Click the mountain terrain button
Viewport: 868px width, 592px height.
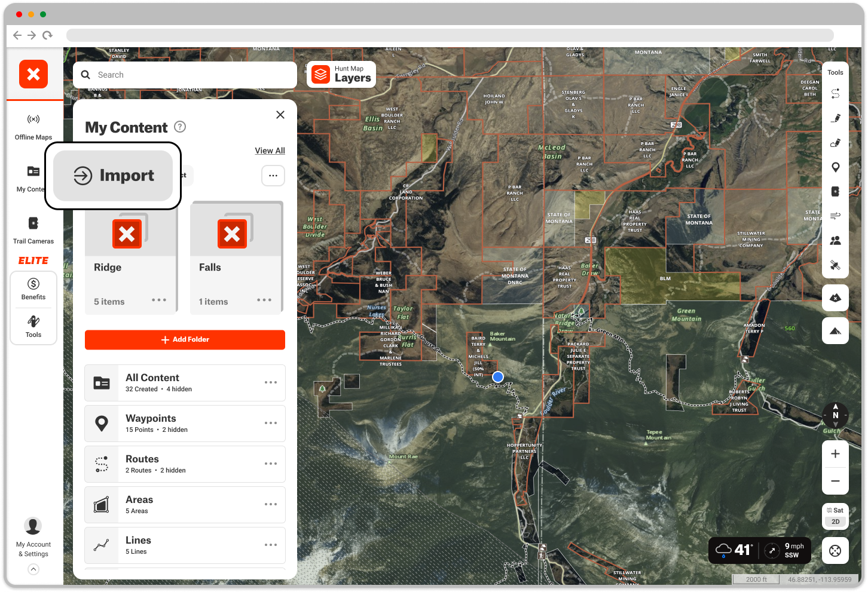835,330
